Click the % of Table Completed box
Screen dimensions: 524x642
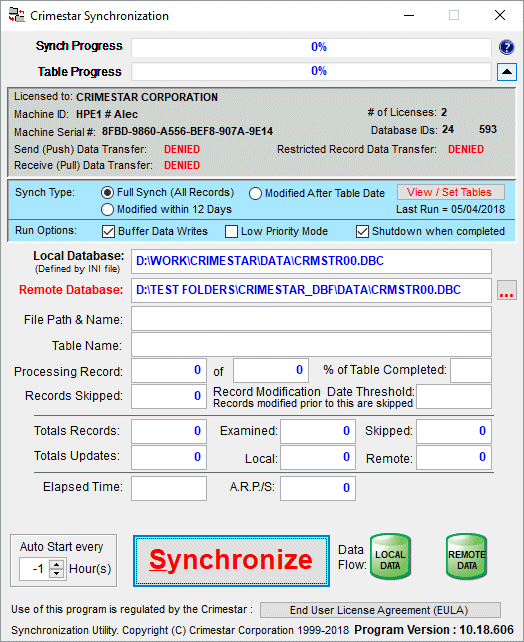point(471,370)
